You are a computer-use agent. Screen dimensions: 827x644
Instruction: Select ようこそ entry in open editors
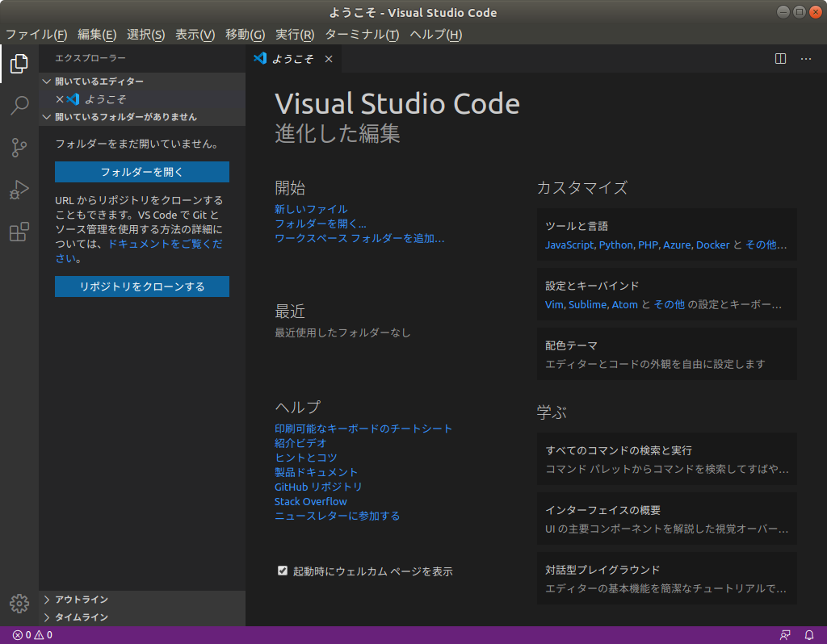click(x=142, y=99)
